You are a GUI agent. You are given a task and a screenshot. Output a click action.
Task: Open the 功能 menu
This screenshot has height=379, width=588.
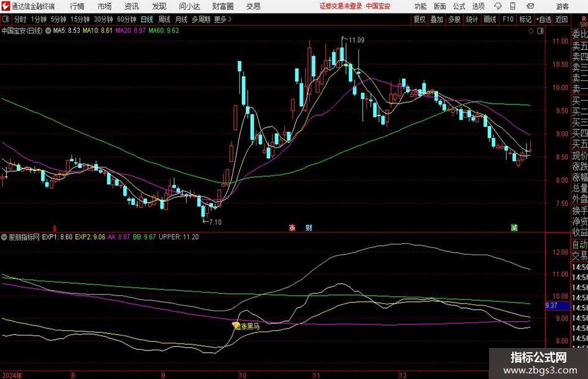[x=421, y=6]
